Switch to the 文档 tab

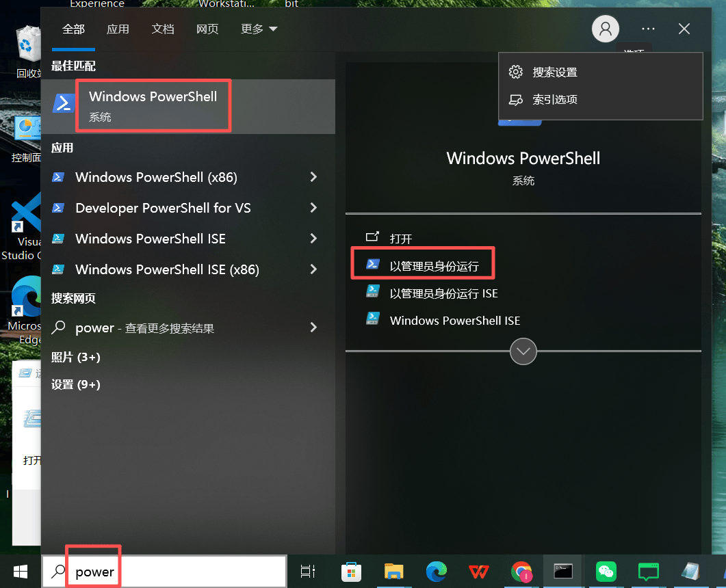(x=163, y=29)
